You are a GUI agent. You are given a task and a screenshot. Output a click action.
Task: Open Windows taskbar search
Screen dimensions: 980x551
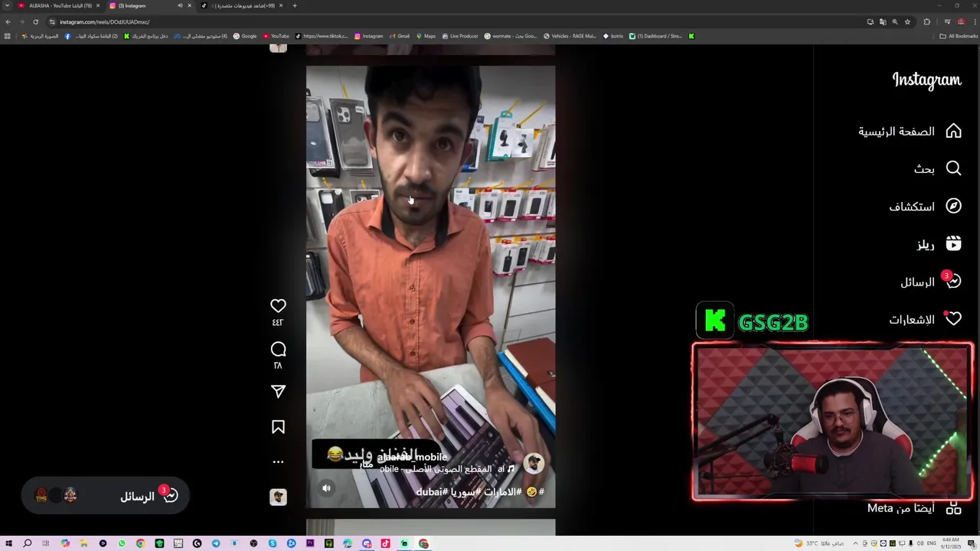(x=27, y=543)
